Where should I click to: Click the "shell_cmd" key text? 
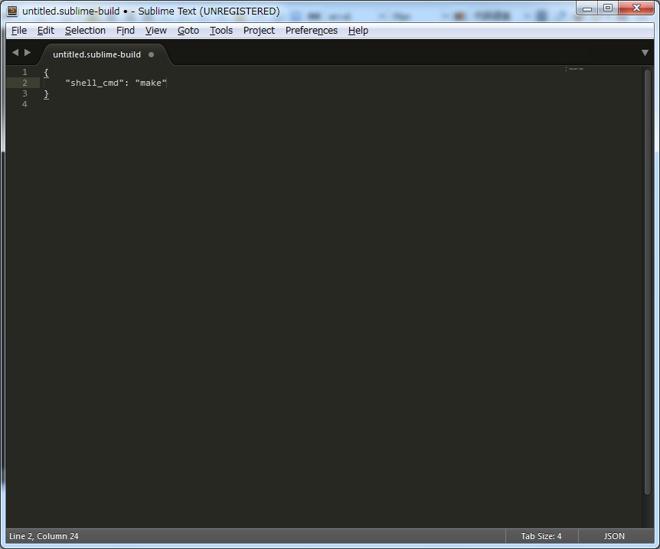[94, 83]
